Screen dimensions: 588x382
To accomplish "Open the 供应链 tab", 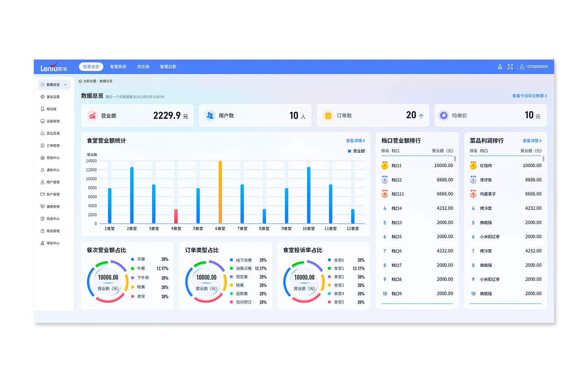I will [x=143, y=67].
